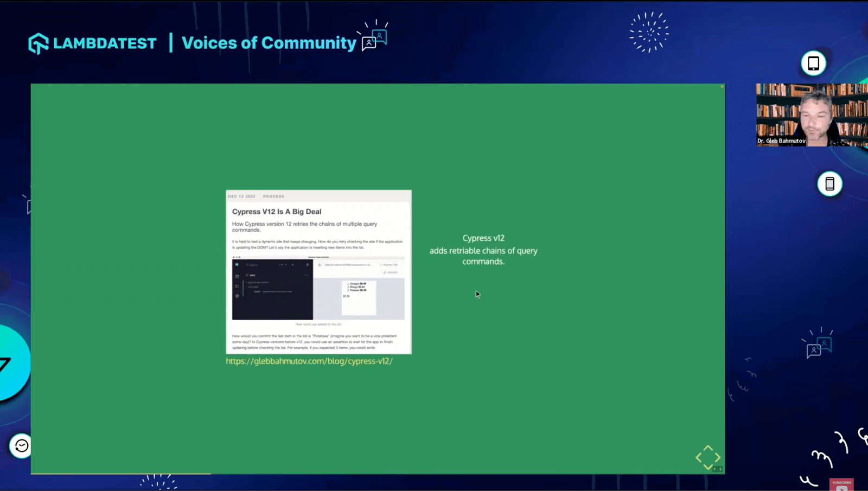Click the tablet device icon

point(813,63)
